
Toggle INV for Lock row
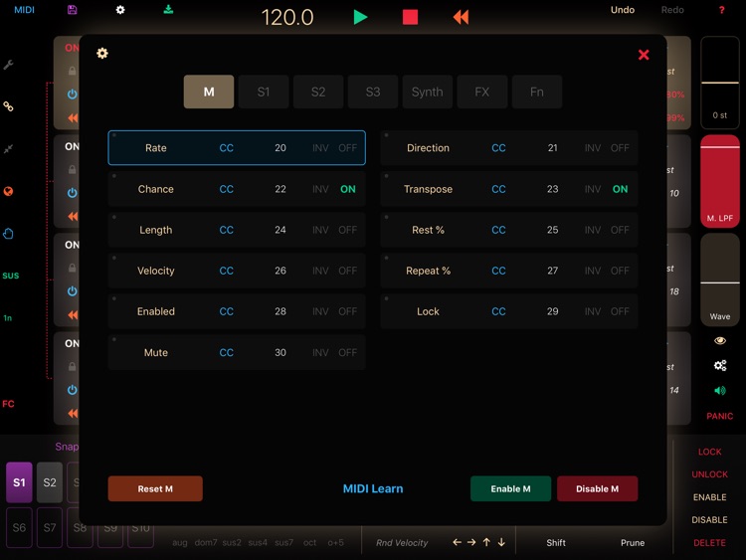593,311
